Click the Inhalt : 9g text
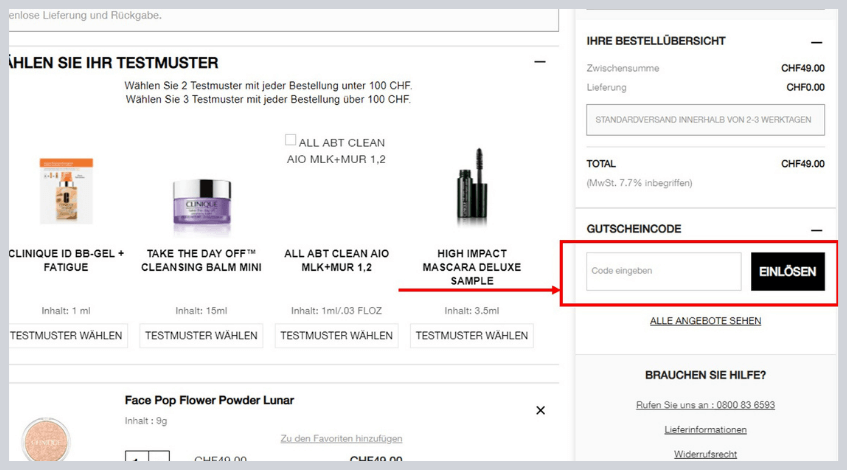Viewport: 847px width, 470px height. tap(146, 421)
